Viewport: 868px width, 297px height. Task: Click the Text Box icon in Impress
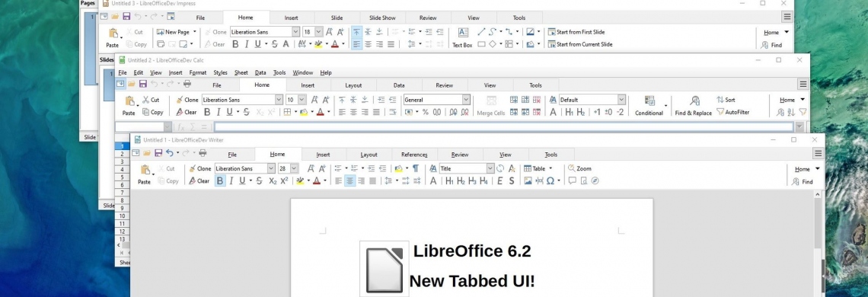(463, 37)
